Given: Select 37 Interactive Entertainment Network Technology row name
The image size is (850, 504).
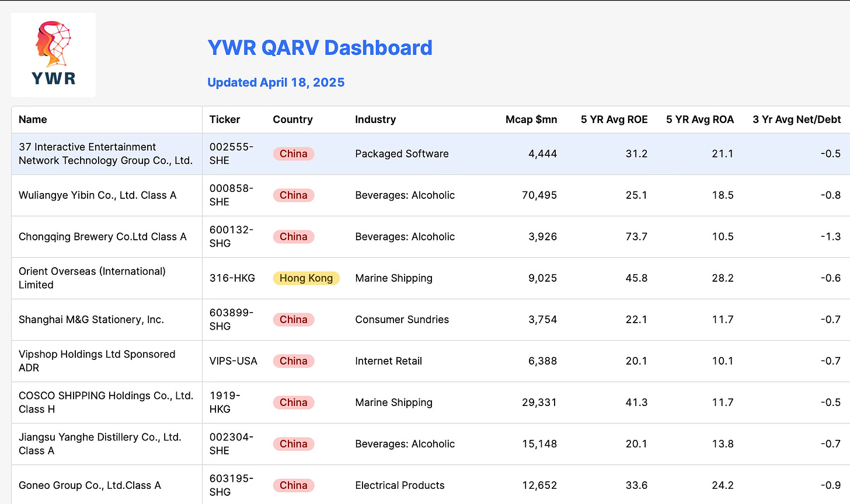Looking at the screenshot, I should [106, 154].
